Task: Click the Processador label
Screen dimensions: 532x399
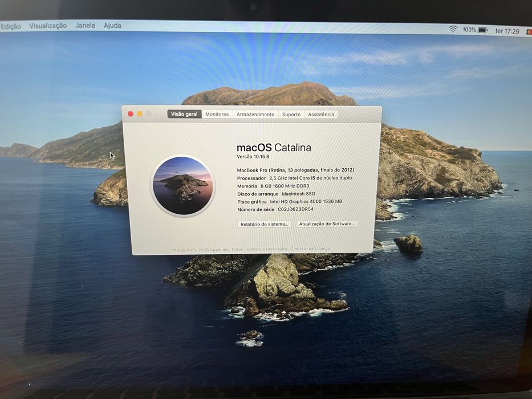Action: (x=251, y=178)
